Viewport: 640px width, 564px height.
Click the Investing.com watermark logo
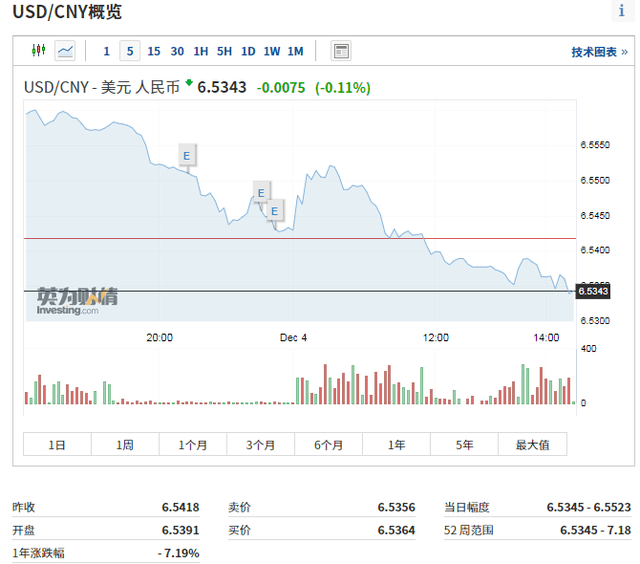(76, 301)
